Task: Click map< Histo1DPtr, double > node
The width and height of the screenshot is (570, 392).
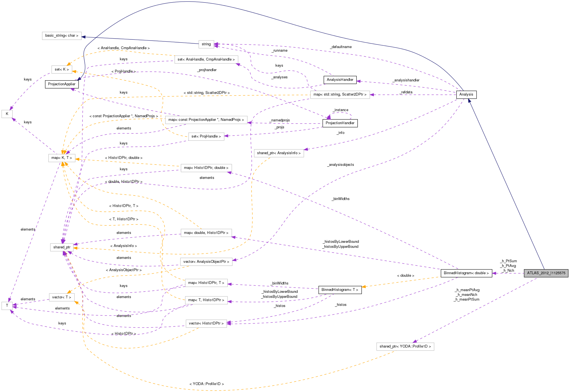Action: [206, 168]
